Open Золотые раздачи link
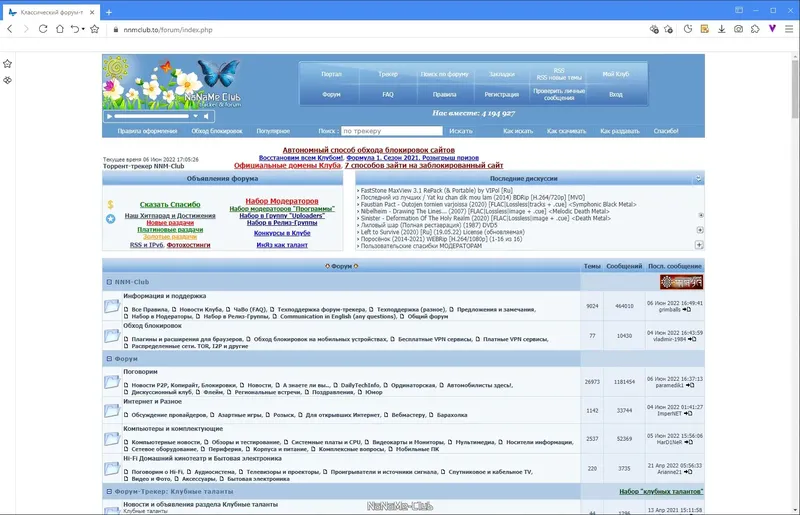This screenshot has width=800, height=515. (170, 237)
